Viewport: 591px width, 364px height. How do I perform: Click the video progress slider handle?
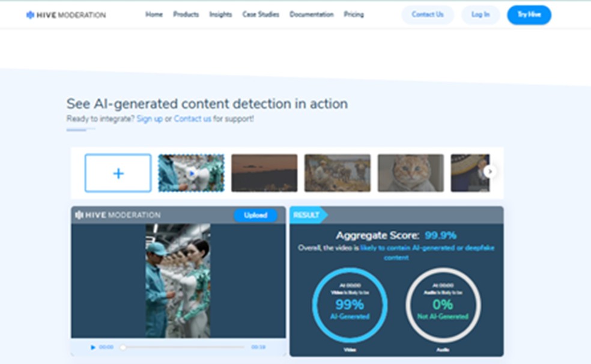[x=123, y=347]
